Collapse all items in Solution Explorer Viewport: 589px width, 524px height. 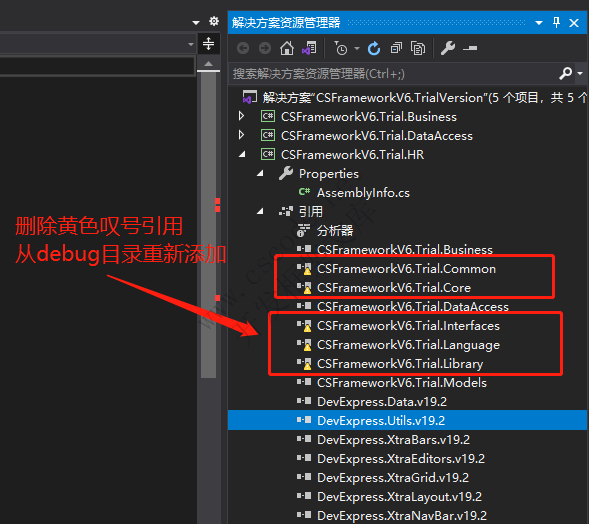point(396,48)
